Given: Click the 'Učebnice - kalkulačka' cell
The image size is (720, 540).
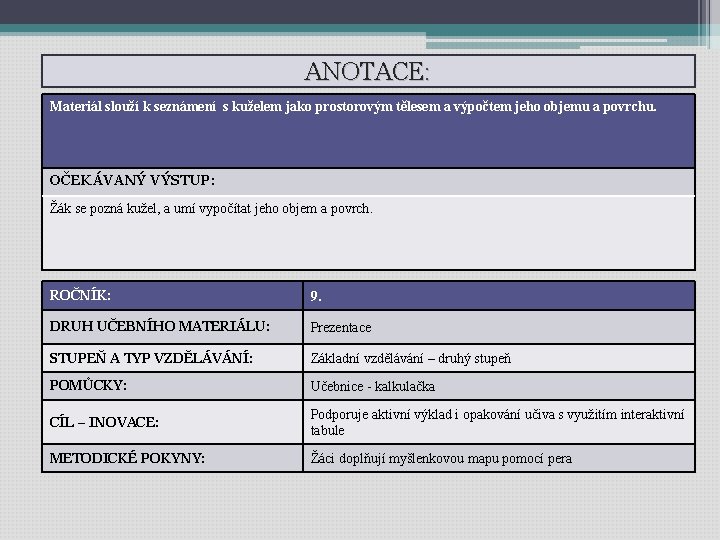Looking at the screenshot, I should click(499, 386).
